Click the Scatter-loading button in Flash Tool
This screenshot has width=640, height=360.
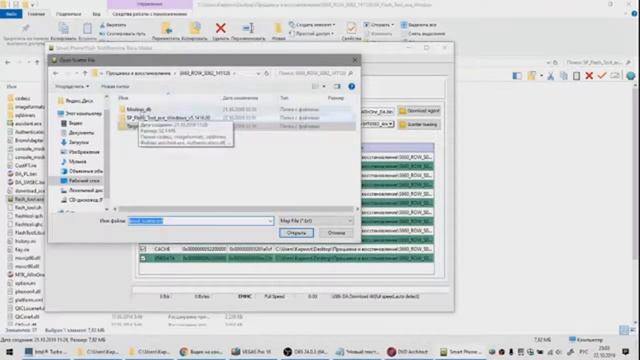click(x=419, y=124)
